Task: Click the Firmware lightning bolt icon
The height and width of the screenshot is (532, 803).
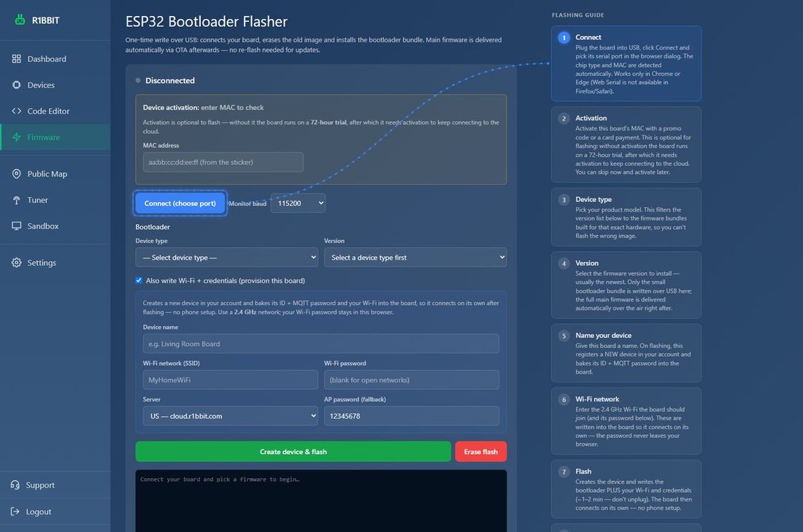Action: coord(16,137)
